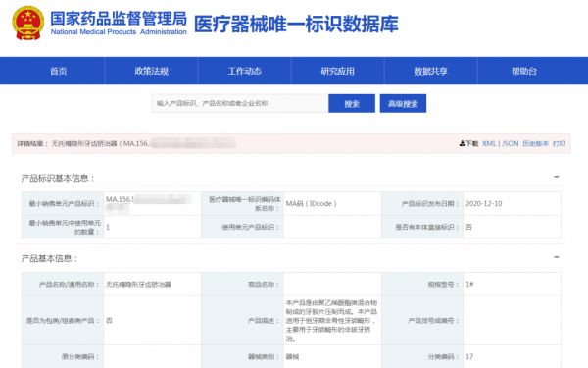Open the 研究应用 navigation tab

point(337,71)
